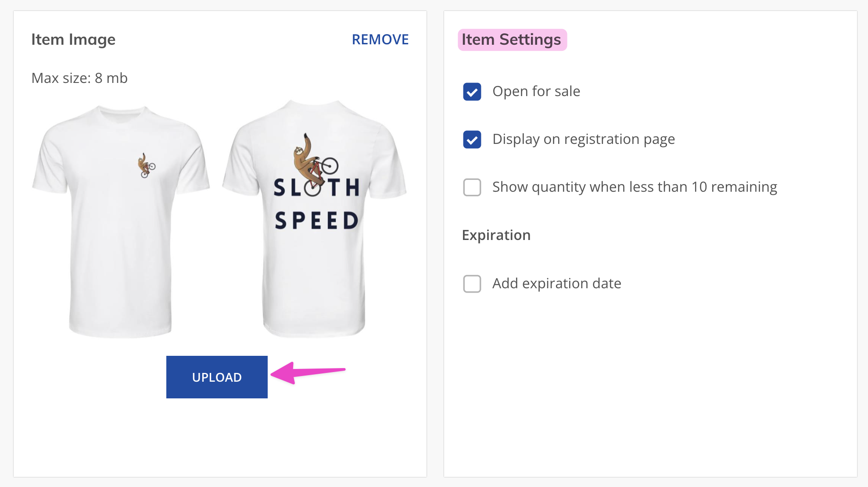Select the front-view t-shirt image
This screenshot has height=487, width=868.
[x=121, y=222]
